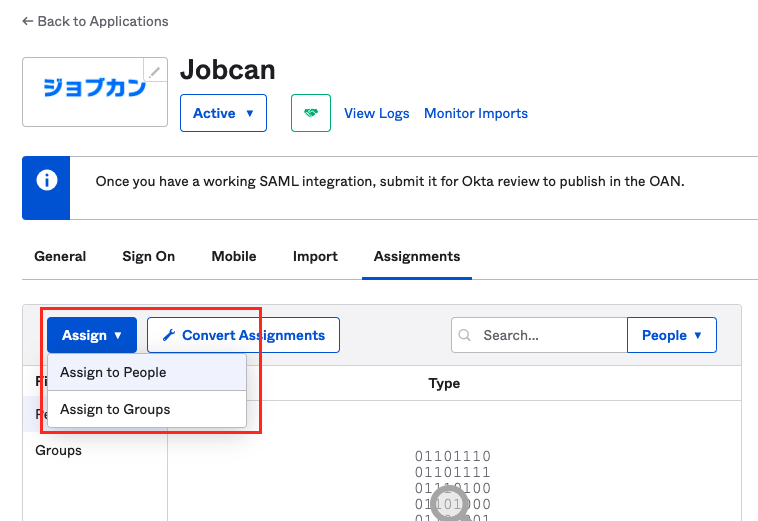
Task: Click the Search input field
Action: click(539, 335)
